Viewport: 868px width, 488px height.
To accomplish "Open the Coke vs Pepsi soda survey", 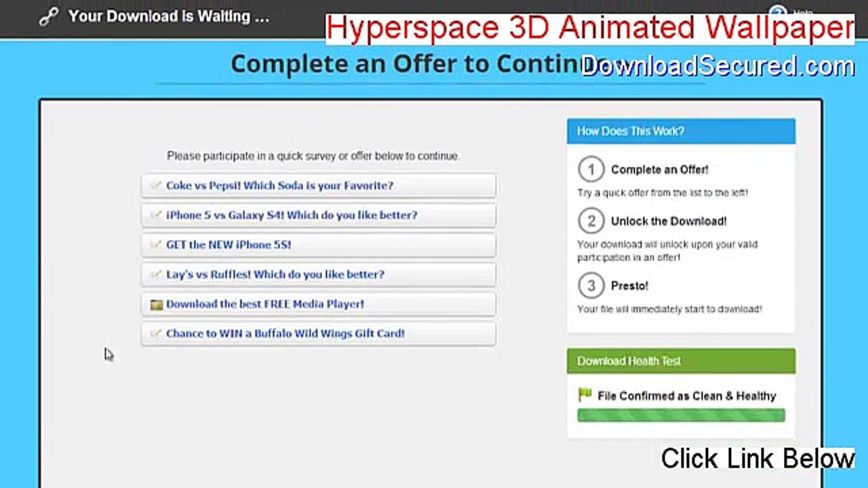I will (319, 186).
